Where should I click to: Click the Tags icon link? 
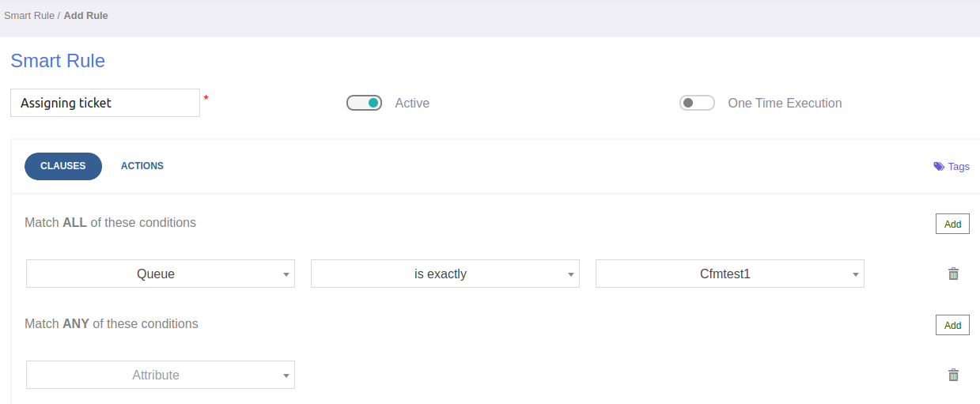pos(952,166)
